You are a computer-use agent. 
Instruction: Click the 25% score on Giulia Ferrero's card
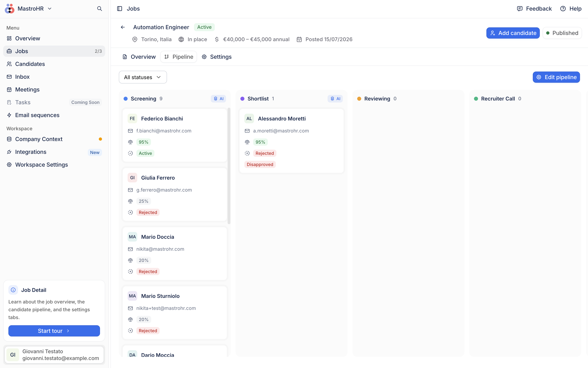click(143, 201)
